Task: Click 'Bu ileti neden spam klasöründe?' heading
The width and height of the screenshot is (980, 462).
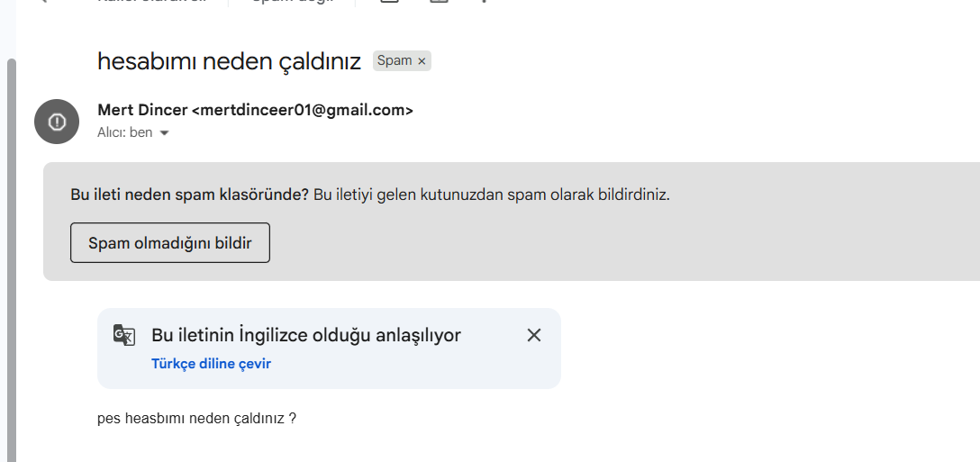Action: (x=189, y=195)
